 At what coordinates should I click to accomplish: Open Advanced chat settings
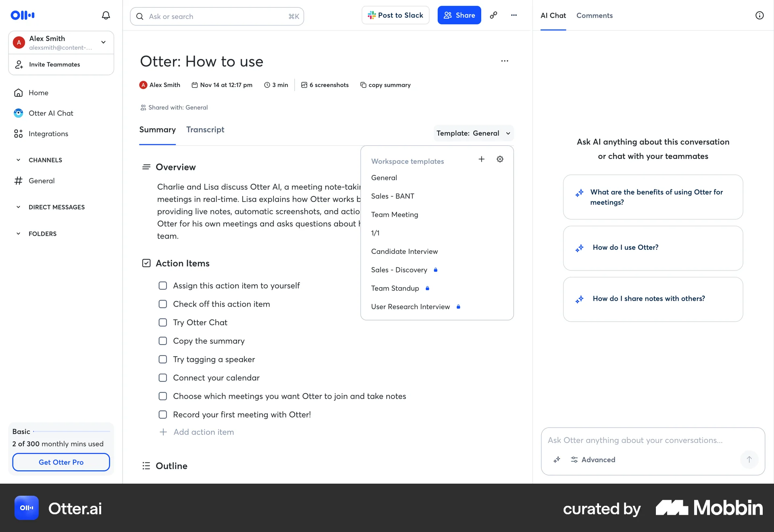tap(593, 460)
